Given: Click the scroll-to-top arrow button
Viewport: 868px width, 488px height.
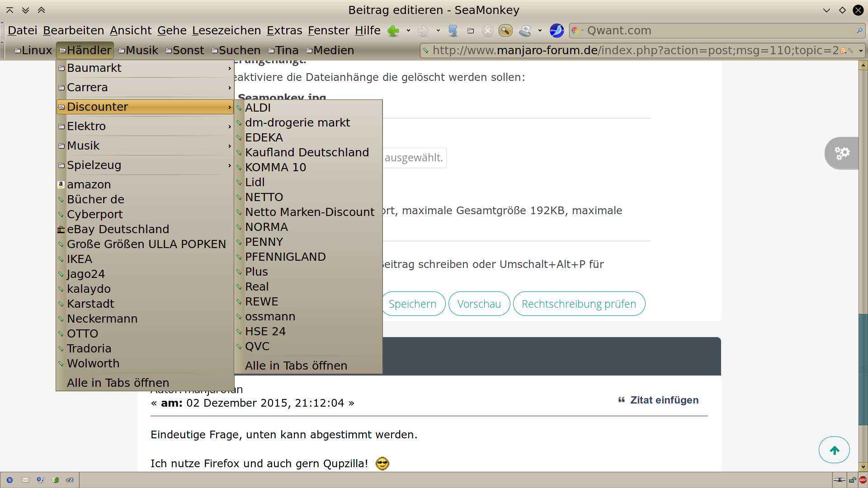Looking at the screenshot, I should [x=834, y=450].
